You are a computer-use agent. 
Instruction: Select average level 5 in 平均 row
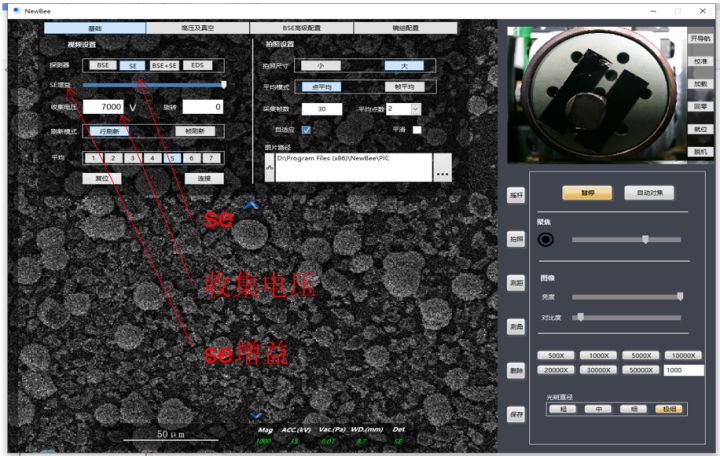point(172,157)
